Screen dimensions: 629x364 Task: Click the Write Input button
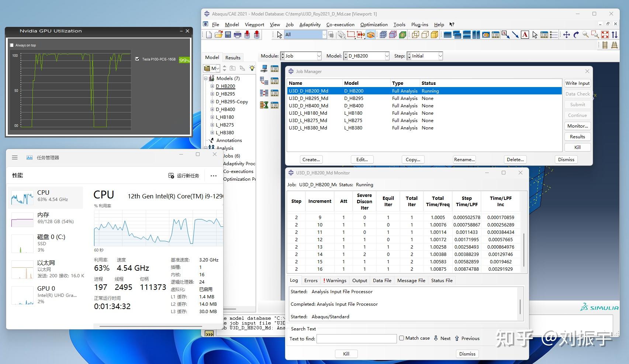coord(577,83)
